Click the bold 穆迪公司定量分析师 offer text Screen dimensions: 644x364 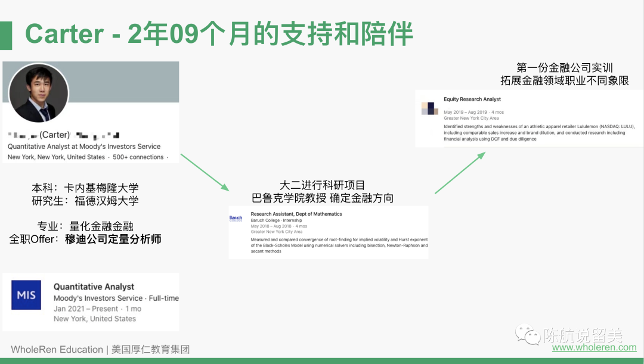[113, 239]
